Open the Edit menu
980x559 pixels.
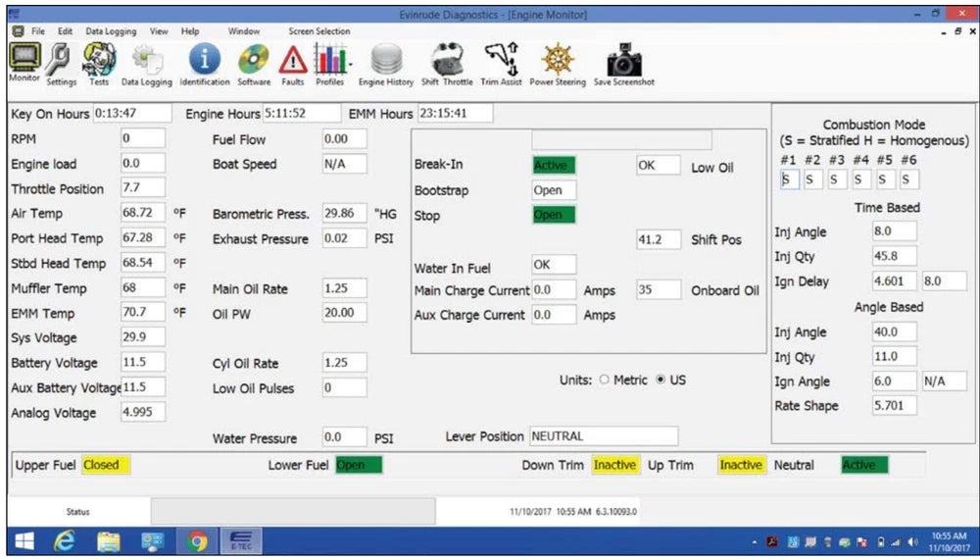tap(65, 31)
